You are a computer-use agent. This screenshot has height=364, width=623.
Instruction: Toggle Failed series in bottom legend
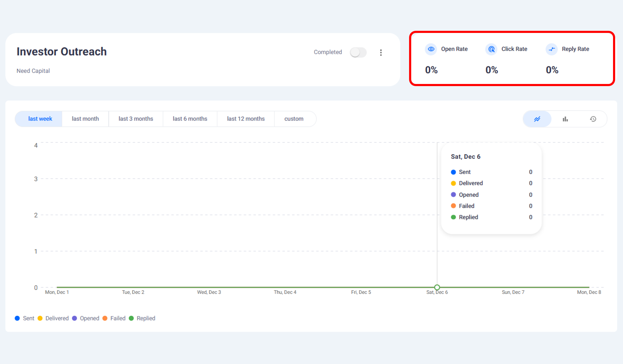[114, 318]
